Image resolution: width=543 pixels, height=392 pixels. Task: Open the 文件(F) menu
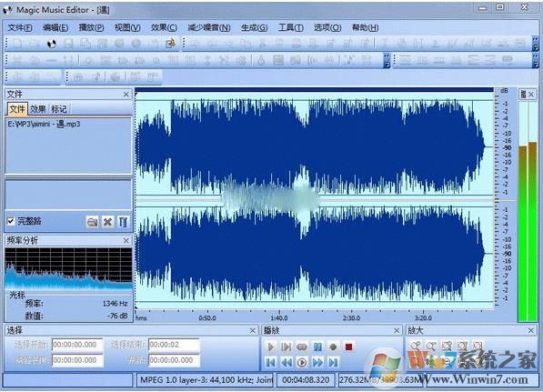click(20, 27)
